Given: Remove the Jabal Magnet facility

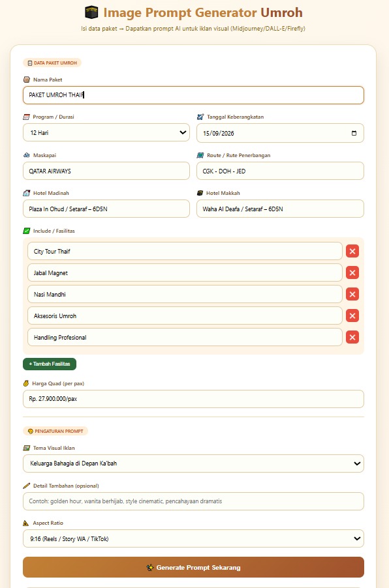Looking at the screenshot, I should [352, 272].
